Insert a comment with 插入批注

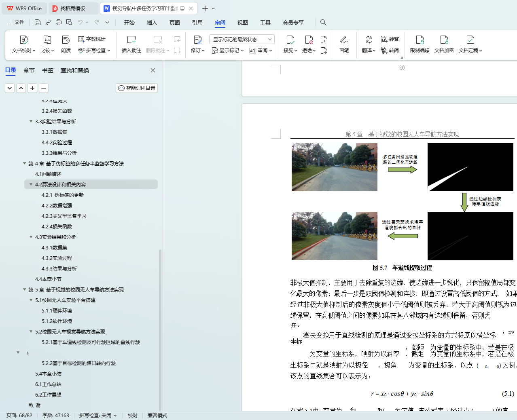coord(131,44)
